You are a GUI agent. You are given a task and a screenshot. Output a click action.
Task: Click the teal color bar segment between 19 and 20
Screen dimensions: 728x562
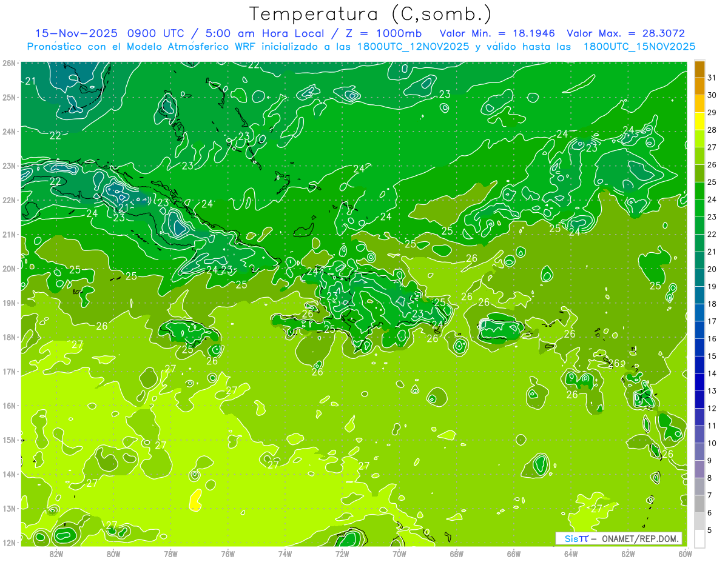coord(699,278)
